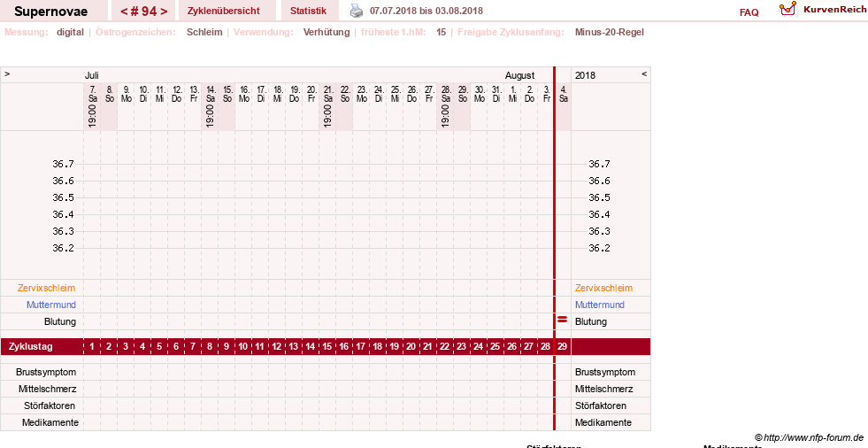Click the right chart arrow beside 2018
The image size is (868, 448).
[644, 73]
